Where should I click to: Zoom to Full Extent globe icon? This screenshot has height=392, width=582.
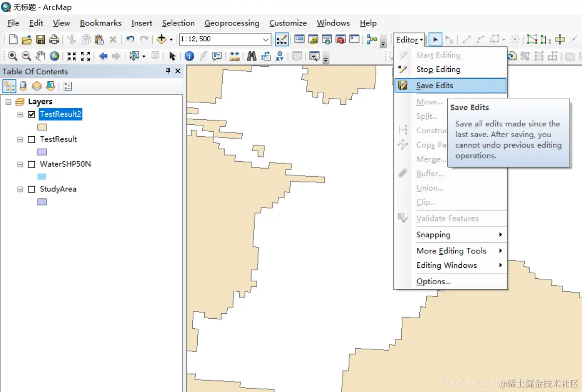tap(54, 56)
